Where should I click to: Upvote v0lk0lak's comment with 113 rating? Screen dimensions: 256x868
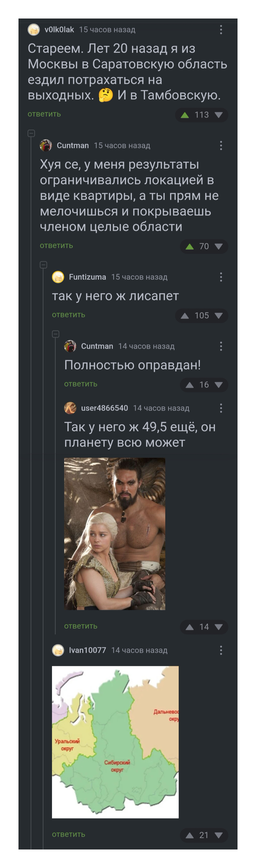[185, 115]
